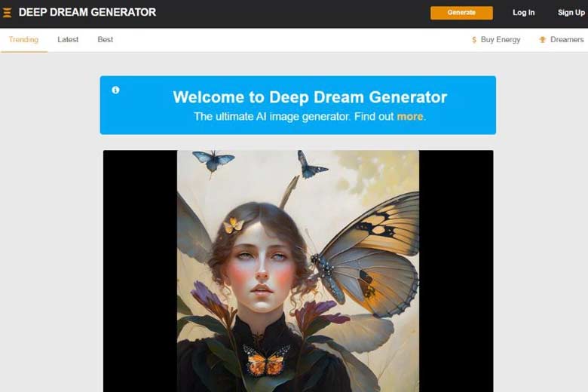The width and height of the screenshot is (588, 392).
Task: Open the Log In page
Action: [523, 13]
